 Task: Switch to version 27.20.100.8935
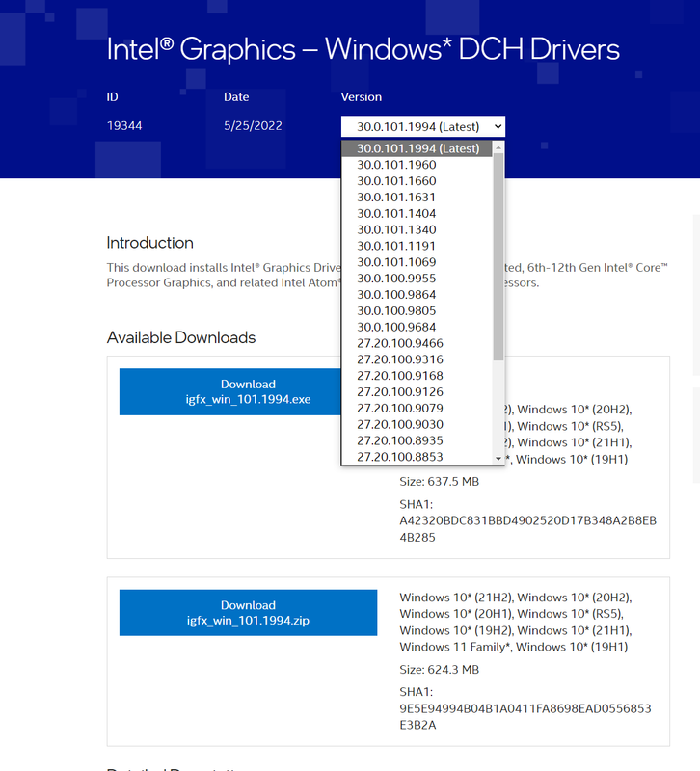pyautogui.click(x=417, y=440)
